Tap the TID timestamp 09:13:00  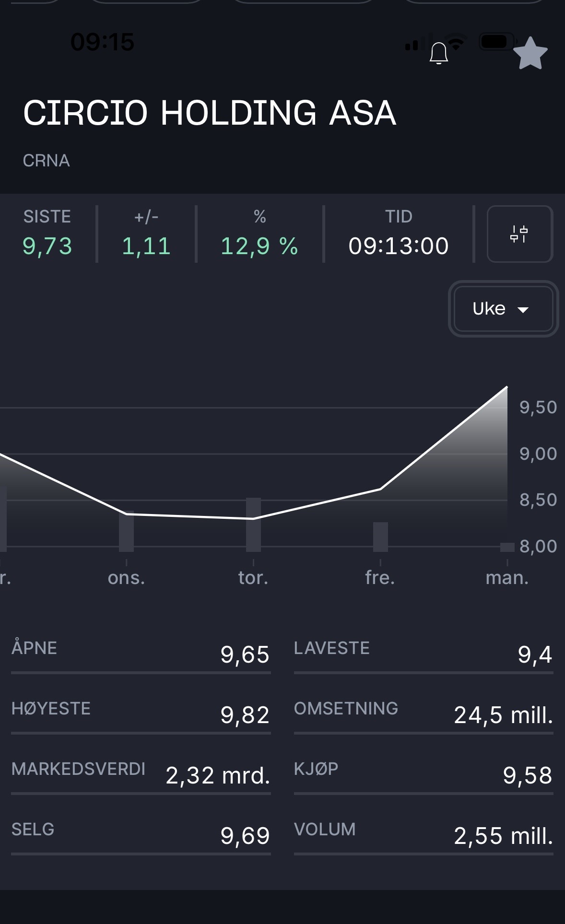398,246
